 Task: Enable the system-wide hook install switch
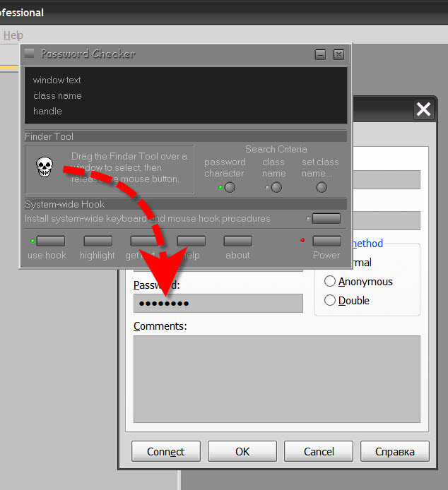(x=326, y=218)
